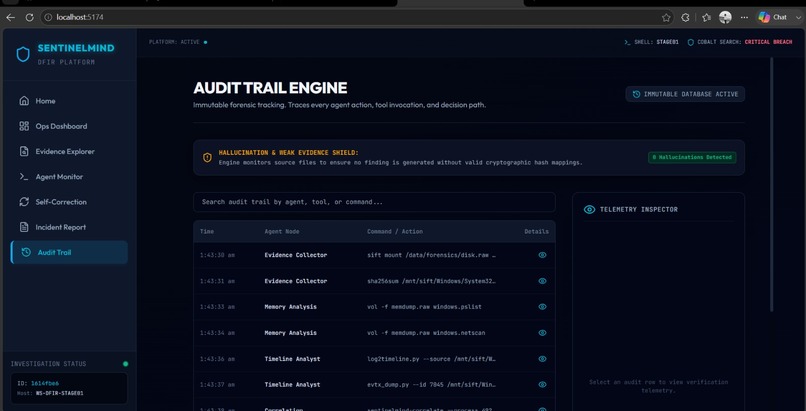Click the hallucination shield warning icon
Image resolution: width=806 pixels, height=411 pixels.
[x=207, y=157]
